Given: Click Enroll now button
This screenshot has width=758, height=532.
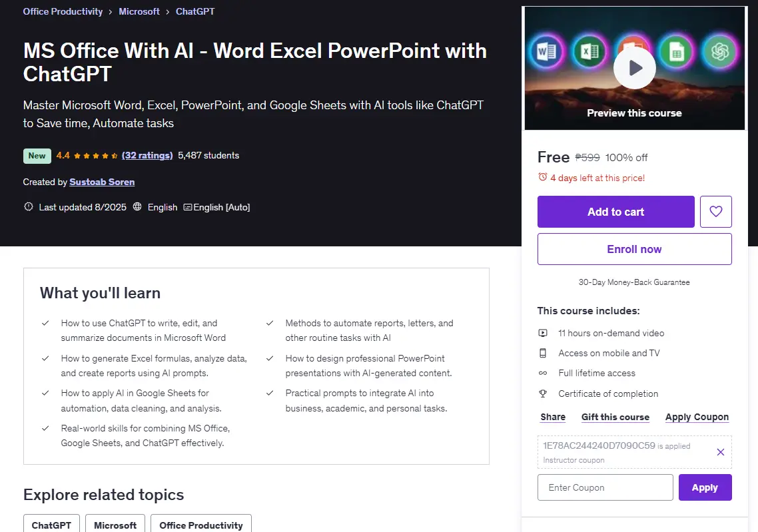Looking at the screenshot, I should pos(634,249).
